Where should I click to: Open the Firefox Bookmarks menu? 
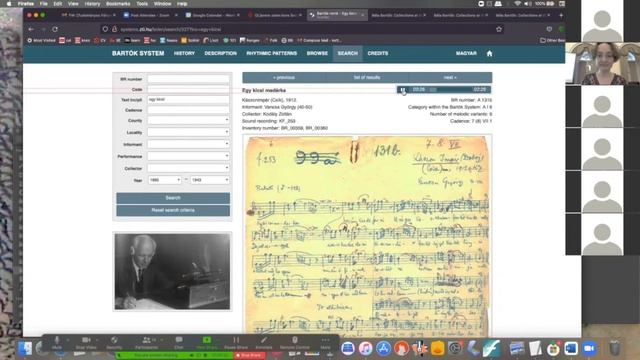coord(118,4)
